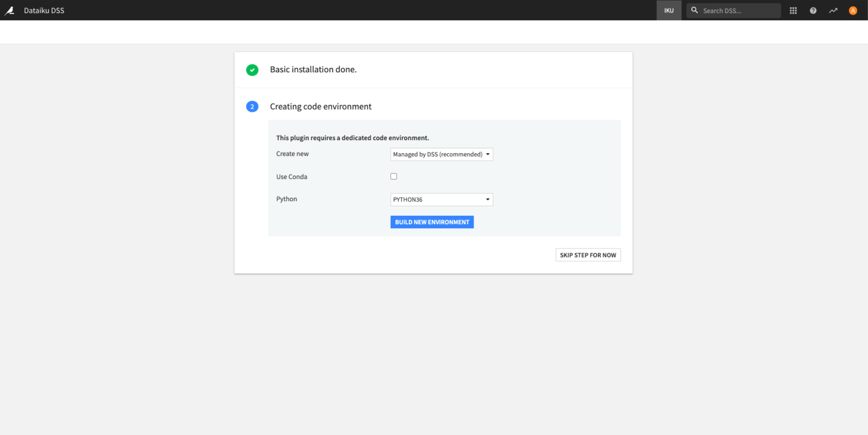The height and width of the screenshot is (435, 868).
Task: Expand the caret on the PYTHON36 selector
Action: tap(487, 199)
